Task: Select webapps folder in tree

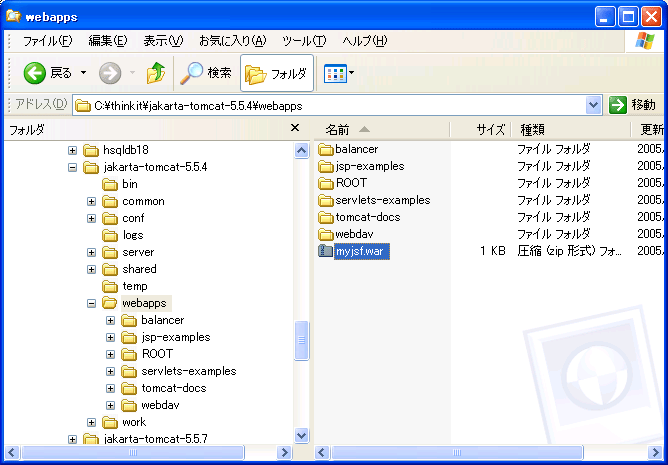Action: pos(144,303)
